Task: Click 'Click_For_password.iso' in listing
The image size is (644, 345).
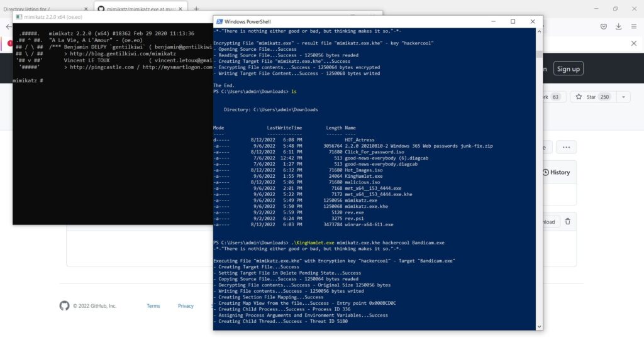Action: point(374,152)
